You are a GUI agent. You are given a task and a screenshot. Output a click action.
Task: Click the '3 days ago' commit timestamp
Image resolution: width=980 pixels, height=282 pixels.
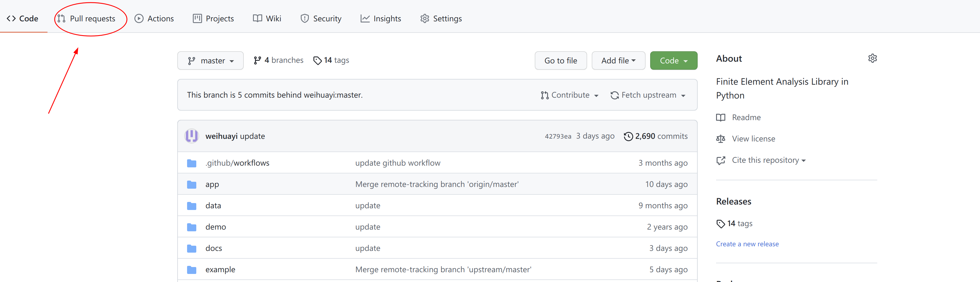[595, 136]
